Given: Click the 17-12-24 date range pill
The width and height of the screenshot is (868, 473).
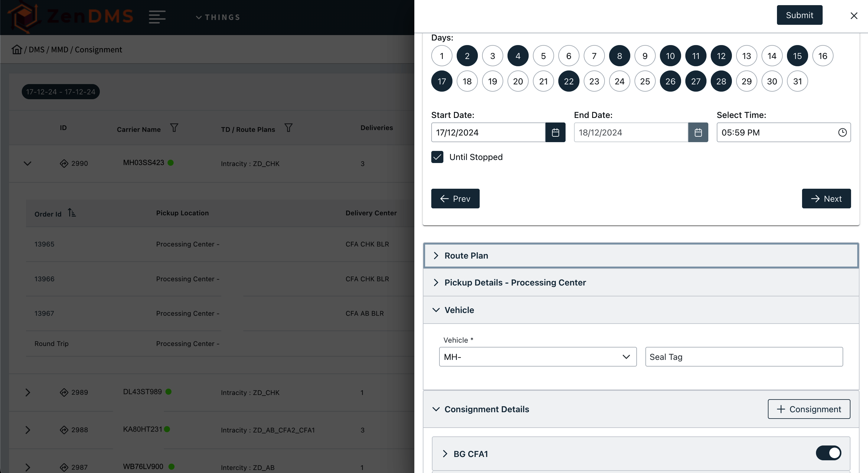Looking at the screenshot, I should tap(61, 92).
